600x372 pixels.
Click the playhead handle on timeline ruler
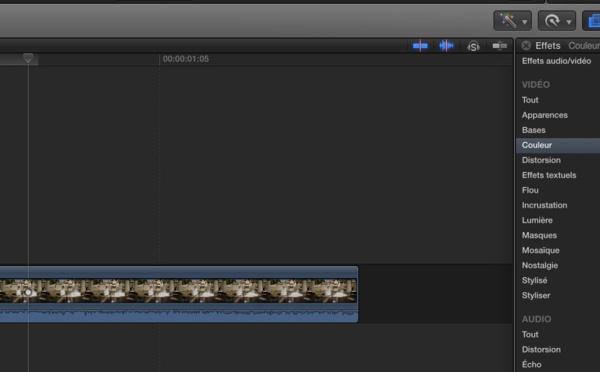point(28,58)
